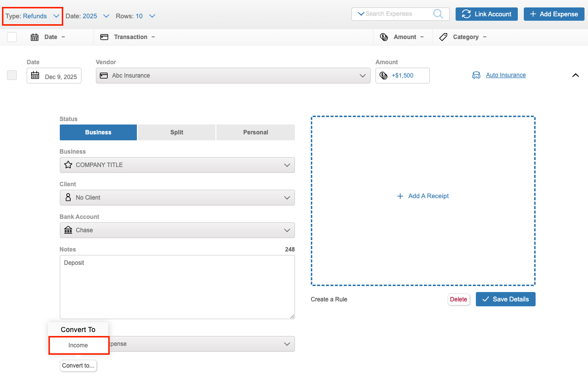Collapse the expanded transaction row
588x376 pixels.
point(575,75)
